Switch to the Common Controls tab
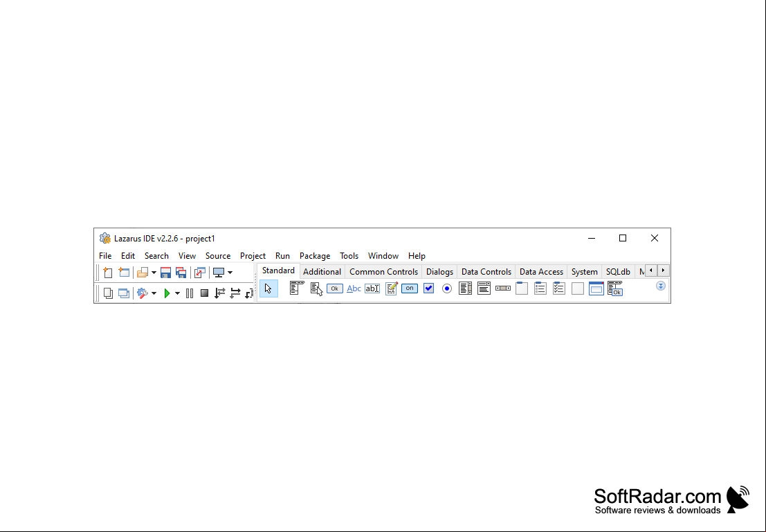766x532 pixels. click(x=383, y=272)
